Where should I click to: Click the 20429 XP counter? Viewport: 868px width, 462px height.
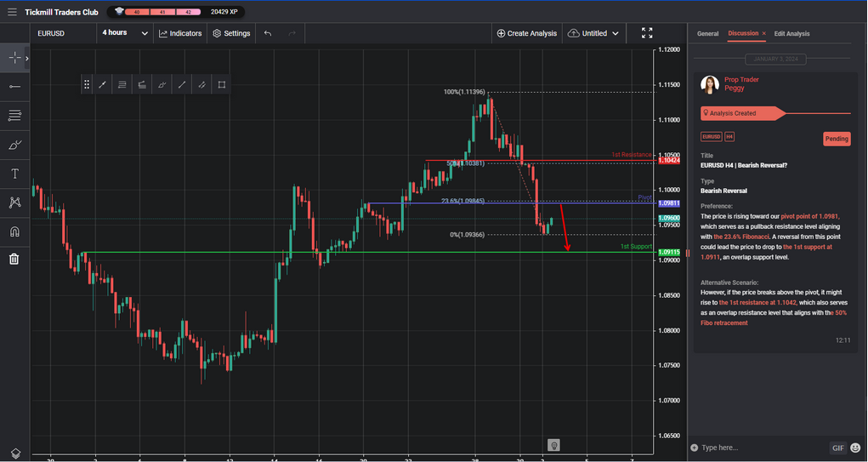224,12
